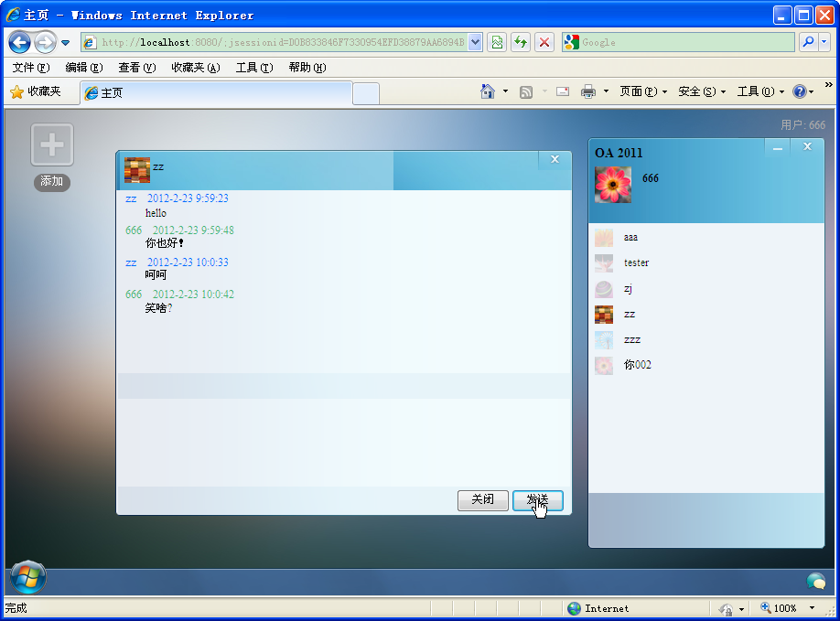Screen dimensions: 840x621
Task: Click the tester contact avatar
Action: (x=605, y=262)
